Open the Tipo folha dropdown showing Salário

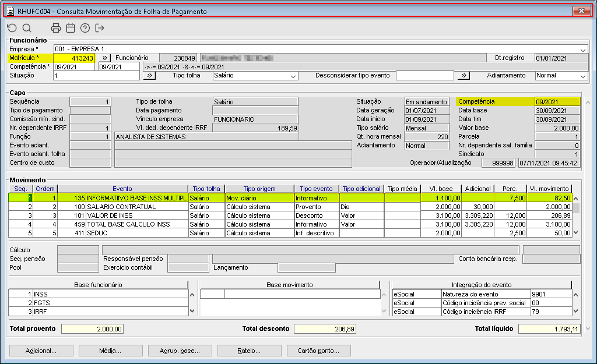coord(293,76)
